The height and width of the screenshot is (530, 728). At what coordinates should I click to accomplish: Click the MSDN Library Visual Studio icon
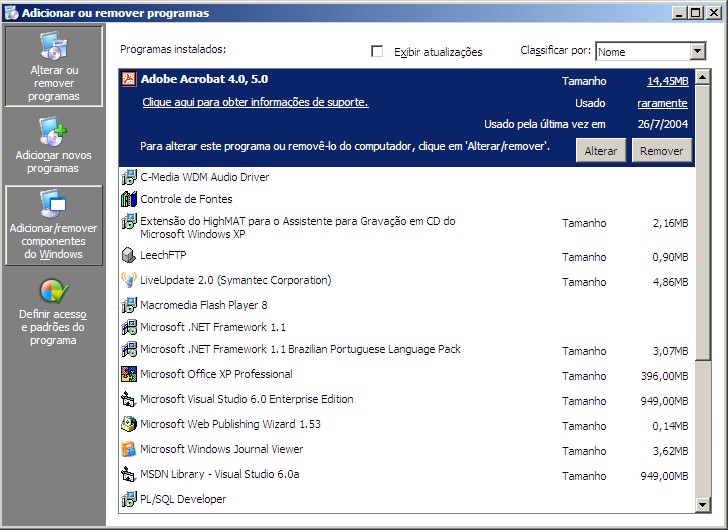pos(129,474)
